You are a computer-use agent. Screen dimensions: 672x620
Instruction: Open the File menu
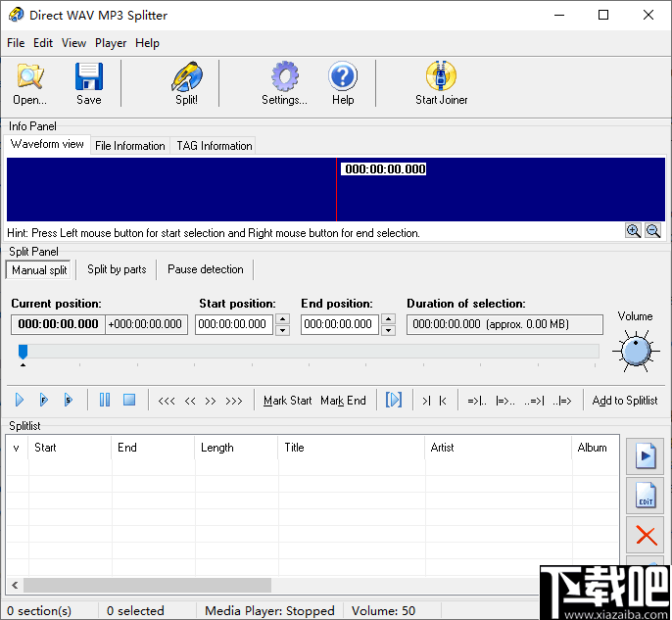16,43
